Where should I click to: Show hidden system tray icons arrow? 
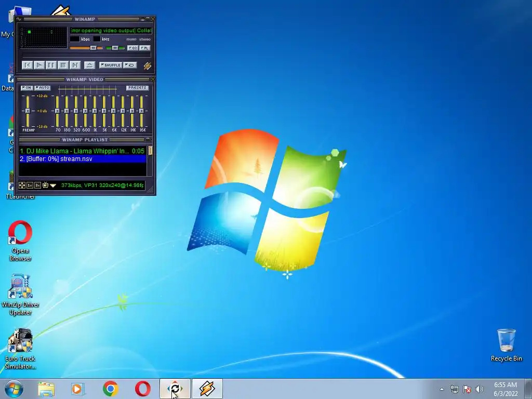(442, 389)
